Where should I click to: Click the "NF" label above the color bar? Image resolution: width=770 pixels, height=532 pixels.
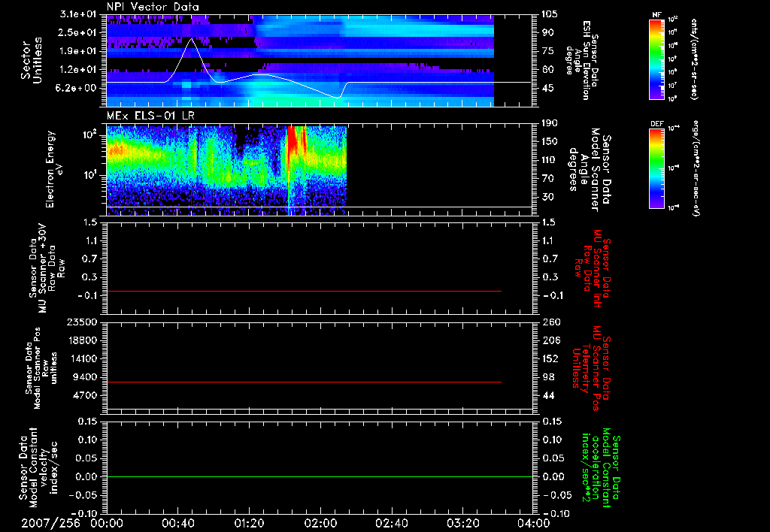coord(656,15)
